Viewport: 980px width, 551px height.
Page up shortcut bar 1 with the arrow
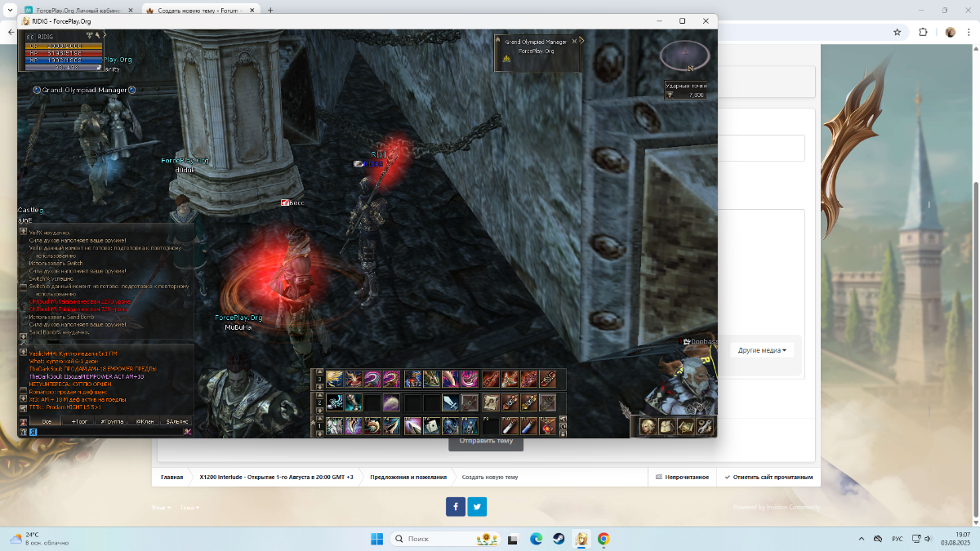[x=320, y=419]
